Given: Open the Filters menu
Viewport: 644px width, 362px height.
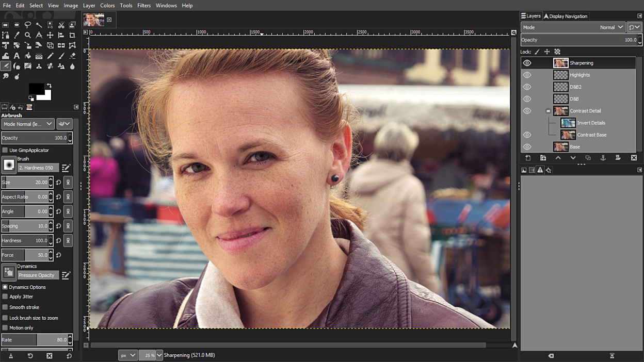Looking at the screenshot, I should coord(144,6).
